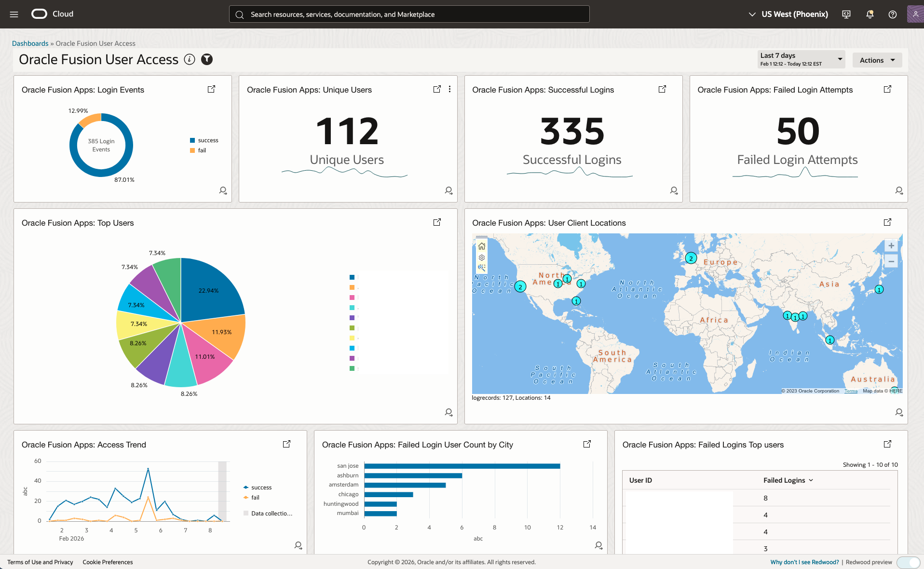Click the notifications bell icon
This screenshot has height=569, width=924.
[x=870, y=14]
